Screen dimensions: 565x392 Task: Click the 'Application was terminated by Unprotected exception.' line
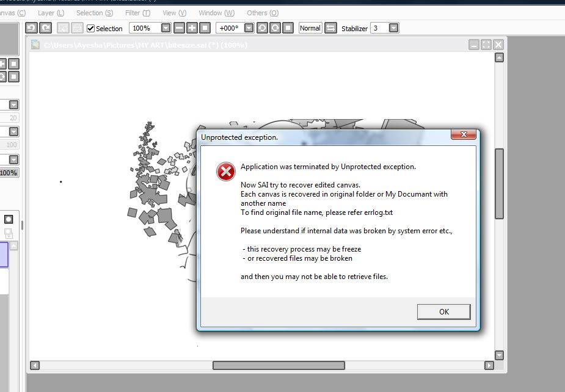[328, 167]
